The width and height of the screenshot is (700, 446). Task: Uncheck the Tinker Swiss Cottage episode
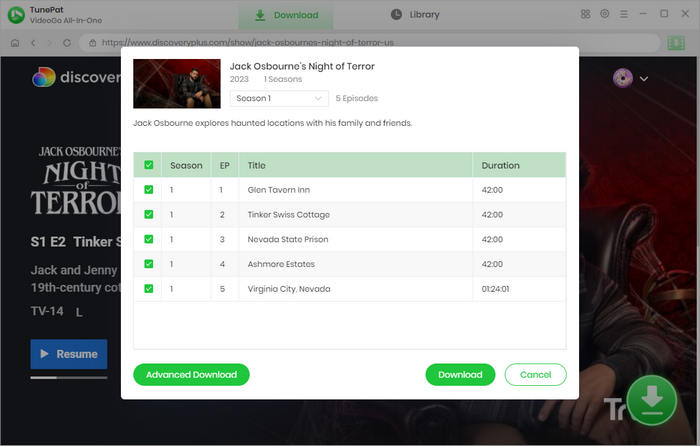pyautogui.click(x=149, y=214)
